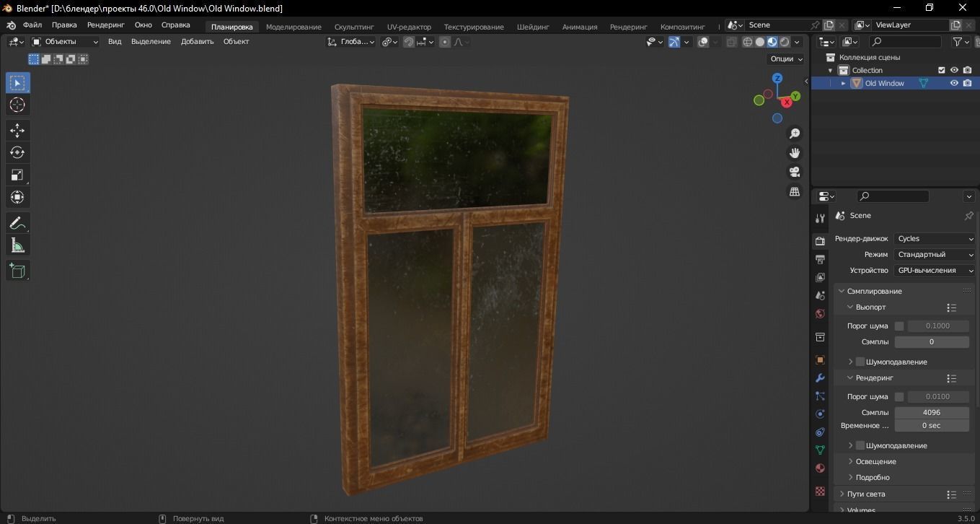Expand the Освещение subpanel

[x=875, y=461]
